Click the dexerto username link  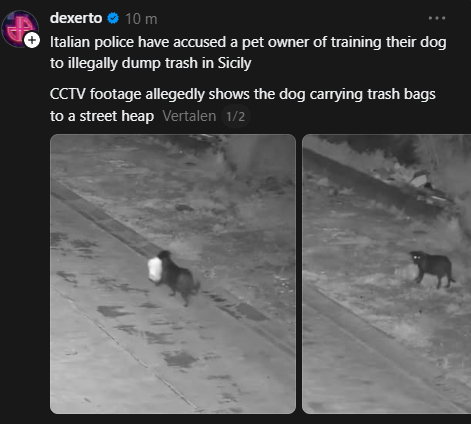pos(76,18)
